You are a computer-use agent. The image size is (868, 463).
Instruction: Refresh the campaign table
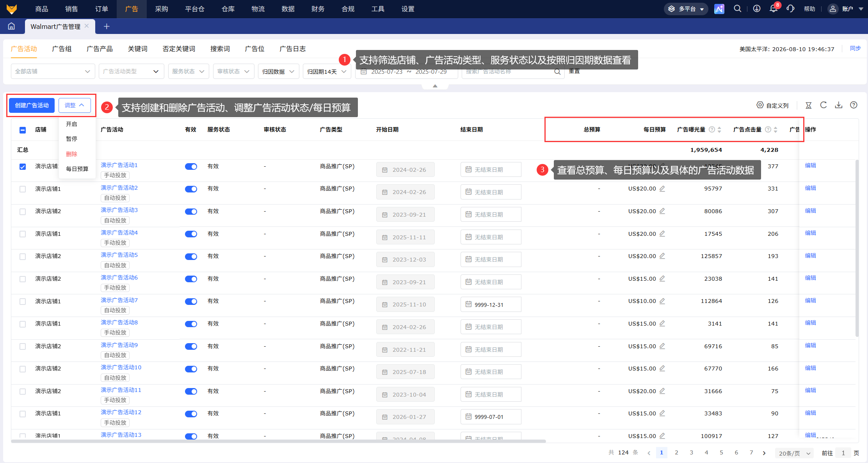point(824,105)
